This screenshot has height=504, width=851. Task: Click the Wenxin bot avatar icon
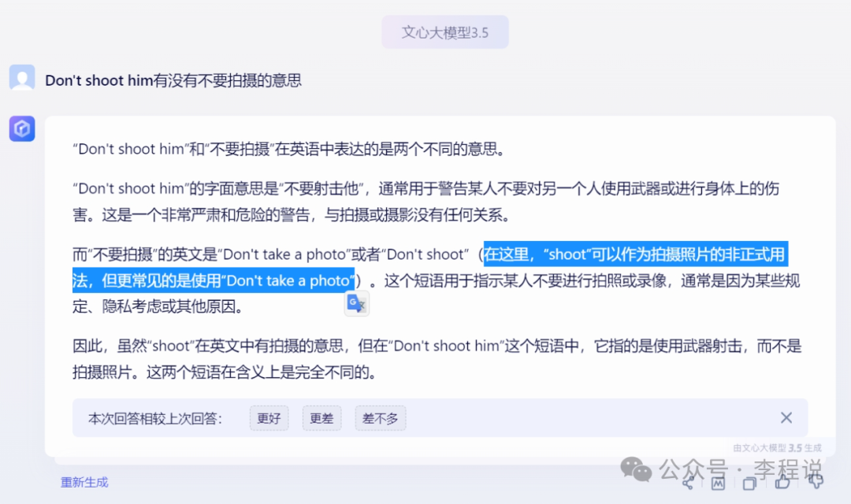(22, 128)
